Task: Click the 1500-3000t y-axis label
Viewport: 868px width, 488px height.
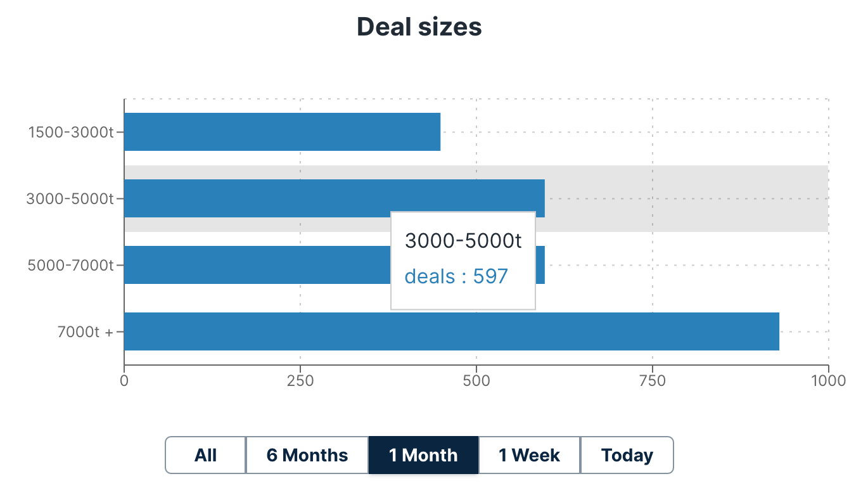Action: tap(71, 132)
